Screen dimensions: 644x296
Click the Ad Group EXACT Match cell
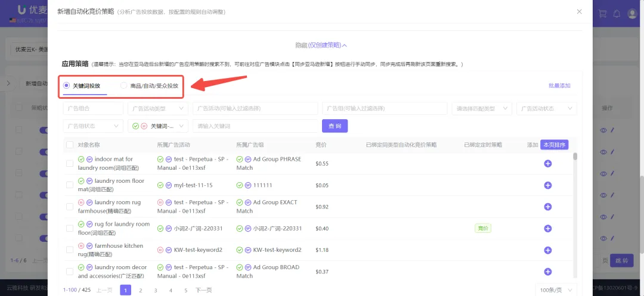pos(267,207)
